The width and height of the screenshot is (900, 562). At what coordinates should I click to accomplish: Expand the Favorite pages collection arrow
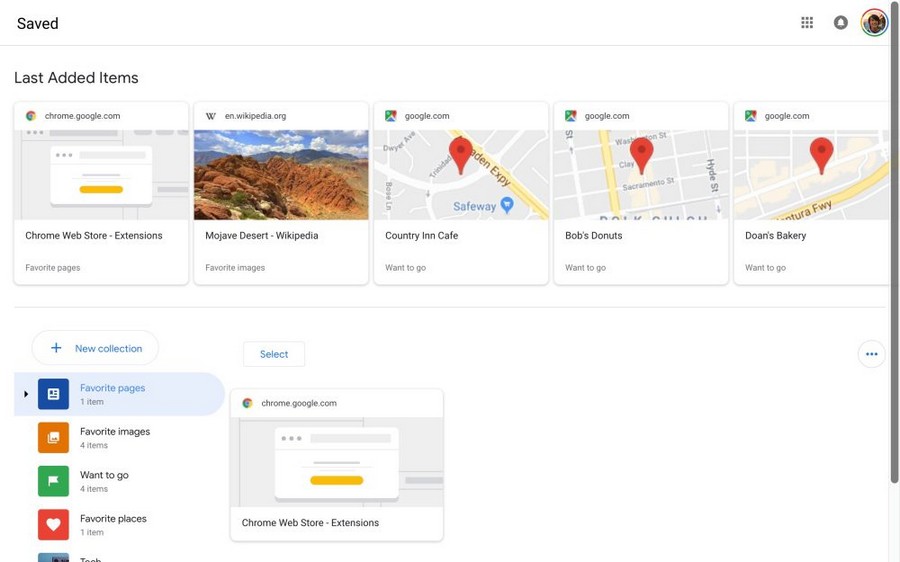point(26,394)
